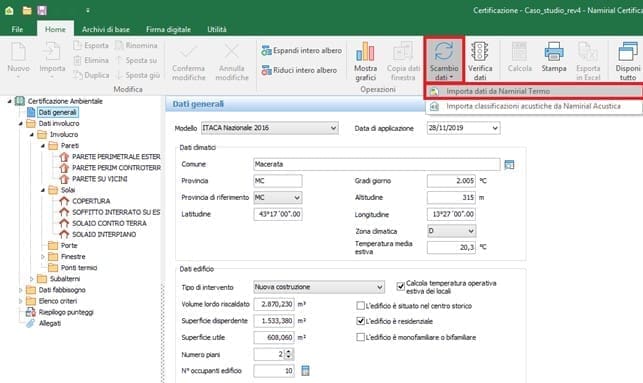The height and width of the screenshot is (383, 643).
Task: Open the Modello ITACA Nazionale dropdown
Action: pos(333,128)
